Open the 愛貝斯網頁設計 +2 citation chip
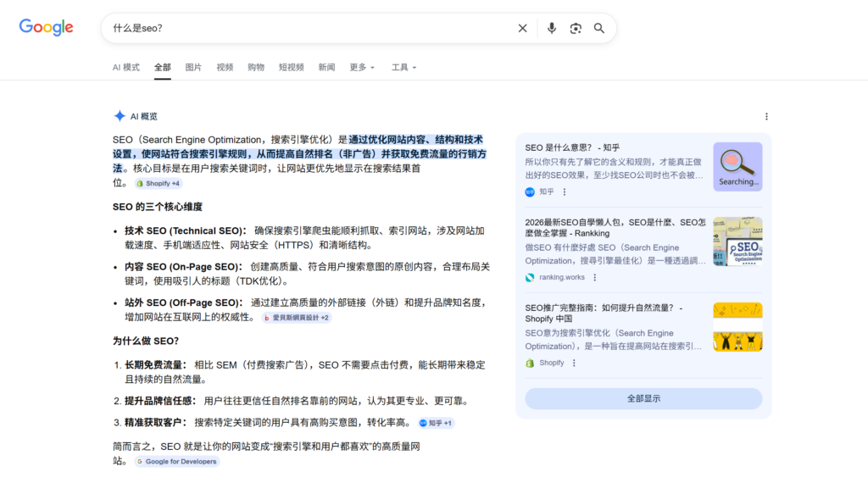868x483 pixels. [x=296, y=318]
